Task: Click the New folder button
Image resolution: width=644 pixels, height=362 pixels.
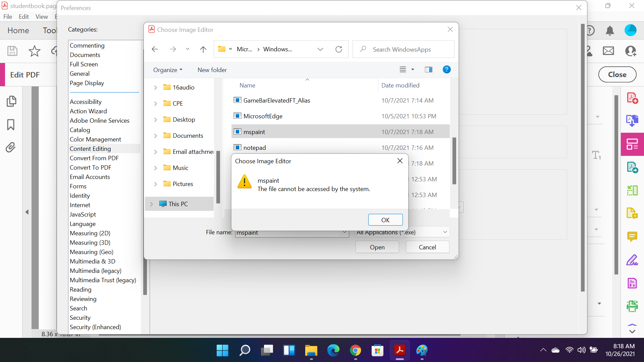Action: click(x=212, y=70)
